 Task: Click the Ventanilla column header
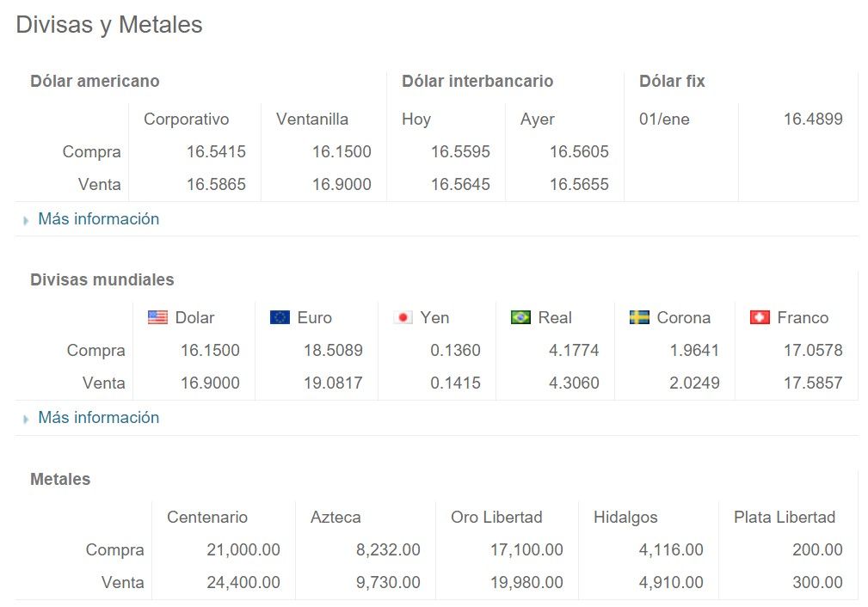pyautogui.click(x=312, y=119)
